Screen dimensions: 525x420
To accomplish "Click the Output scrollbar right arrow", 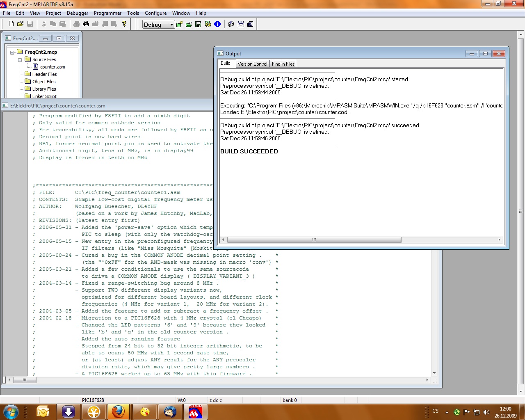I will (x=499, y=240).
